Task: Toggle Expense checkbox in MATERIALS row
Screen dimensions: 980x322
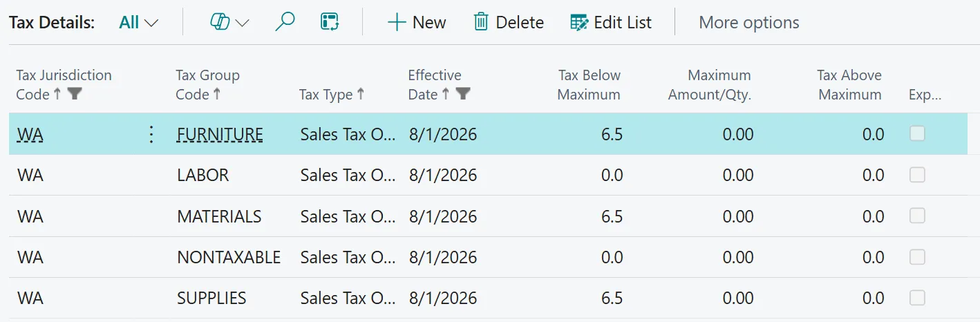Action: click(x=917, y=216)
